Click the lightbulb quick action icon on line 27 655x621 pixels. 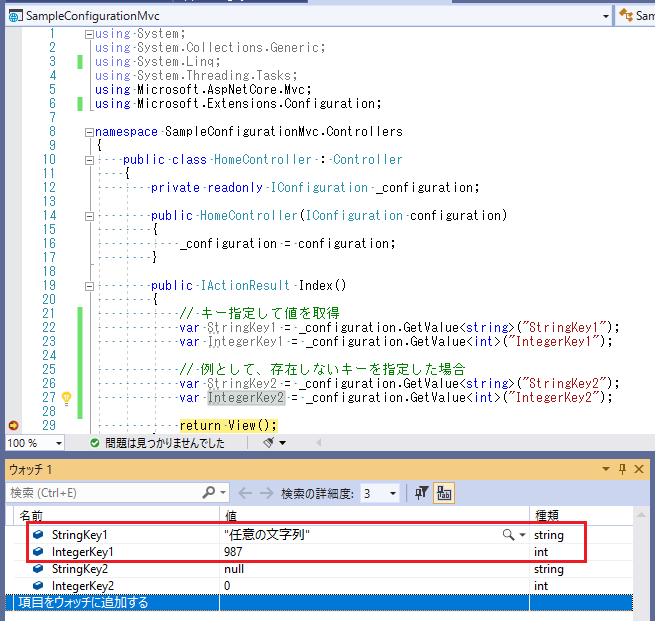[x=66, y=398]
